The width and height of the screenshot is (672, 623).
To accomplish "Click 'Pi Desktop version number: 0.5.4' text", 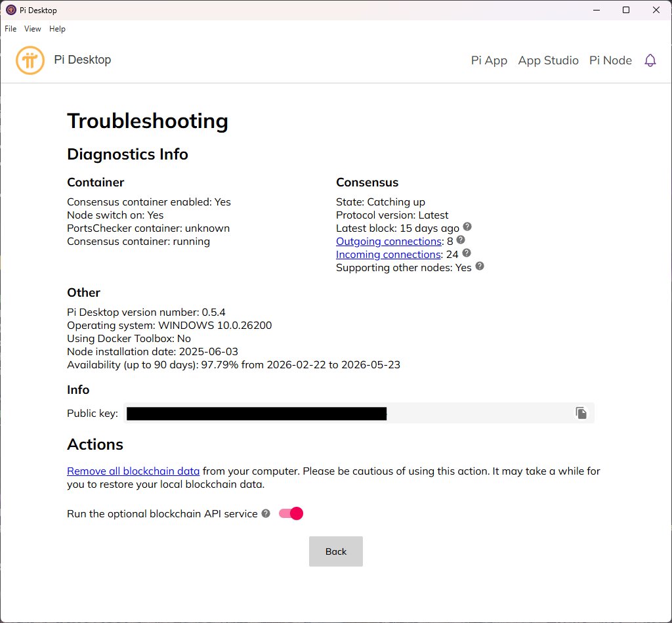I will (146, 312).
